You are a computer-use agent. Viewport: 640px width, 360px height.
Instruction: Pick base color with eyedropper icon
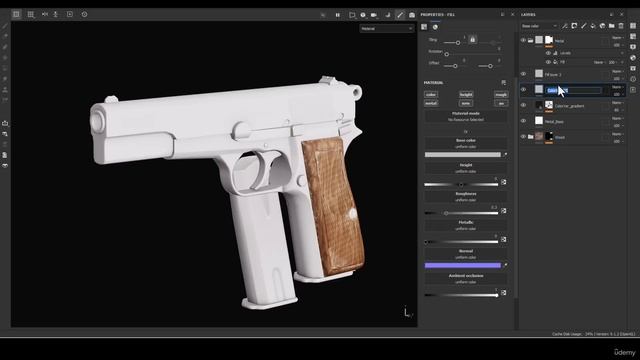click(x=505, y=155)
